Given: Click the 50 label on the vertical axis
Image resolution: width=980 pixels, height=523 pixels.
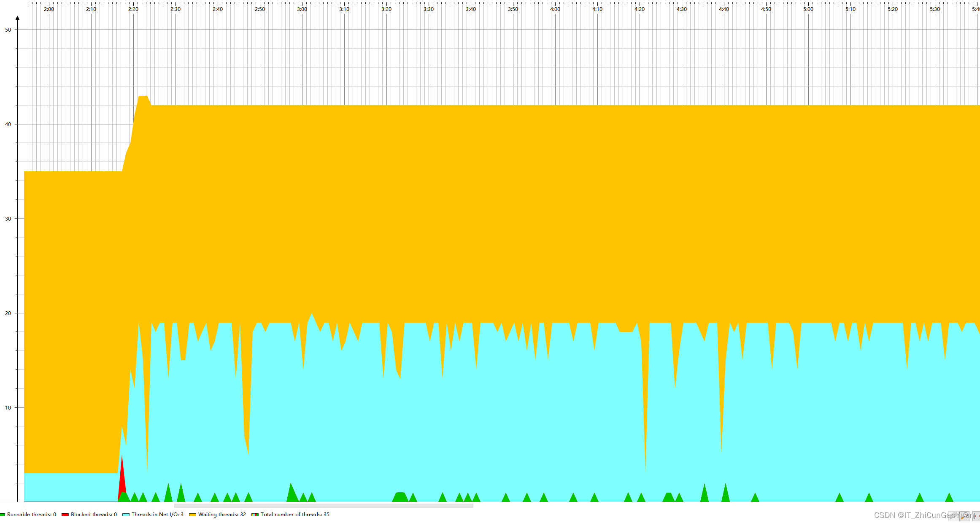Looking at the screenshot, I should [x=8, y=30].
